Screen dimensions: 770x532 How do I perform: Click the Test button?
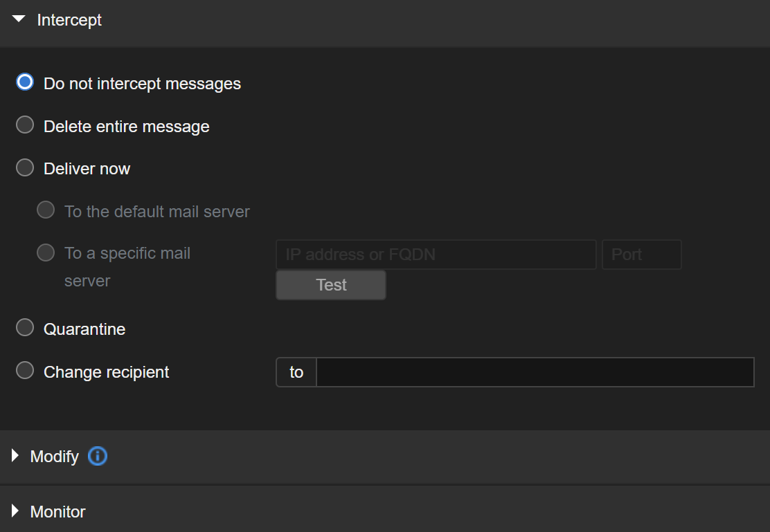331,285
